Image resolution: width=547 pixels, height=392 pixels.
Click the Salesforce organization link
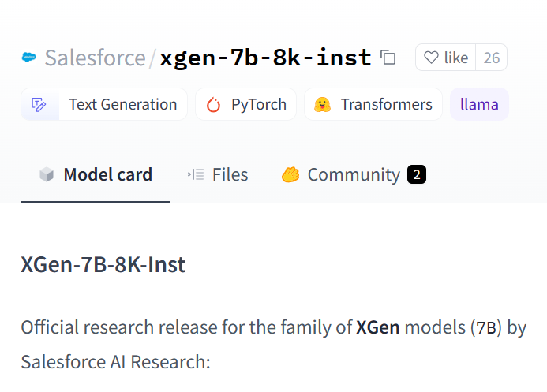95,58
